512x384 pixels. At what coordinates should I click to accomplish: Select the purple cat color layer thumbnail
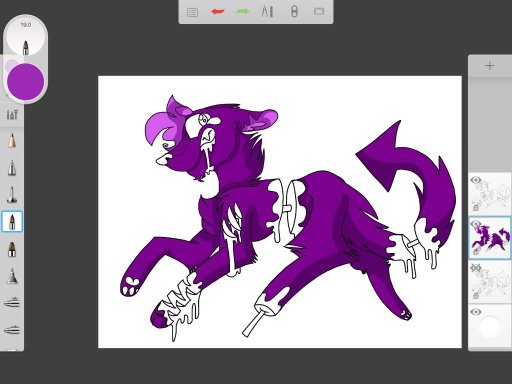(490, 238)
